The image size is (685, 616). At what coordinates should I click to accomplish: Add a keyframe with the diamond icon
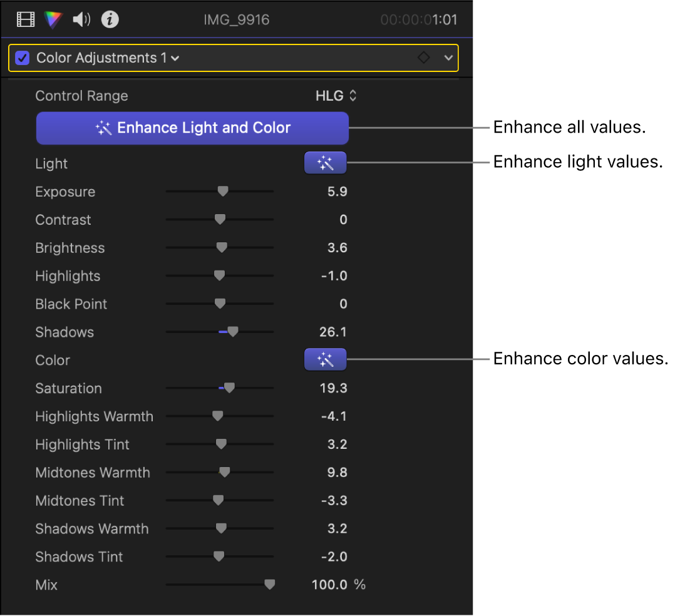(x=424, y=57)
